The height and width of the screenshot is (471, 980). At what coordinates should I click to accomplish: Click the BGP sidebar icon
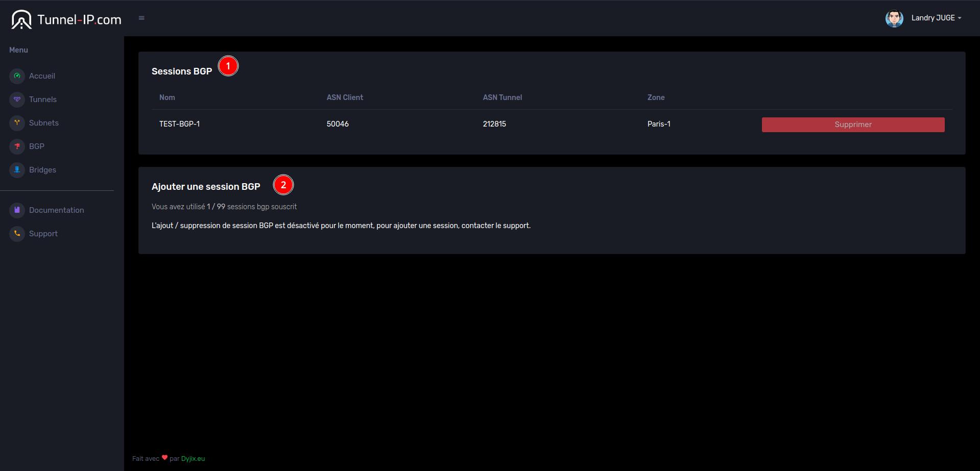[17, 146]
